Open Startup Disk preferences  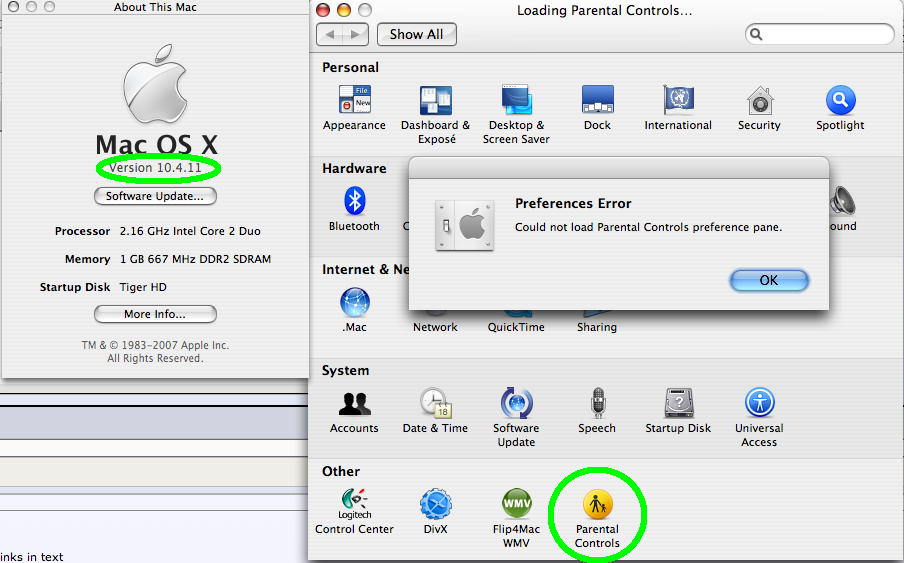[678, 411]
